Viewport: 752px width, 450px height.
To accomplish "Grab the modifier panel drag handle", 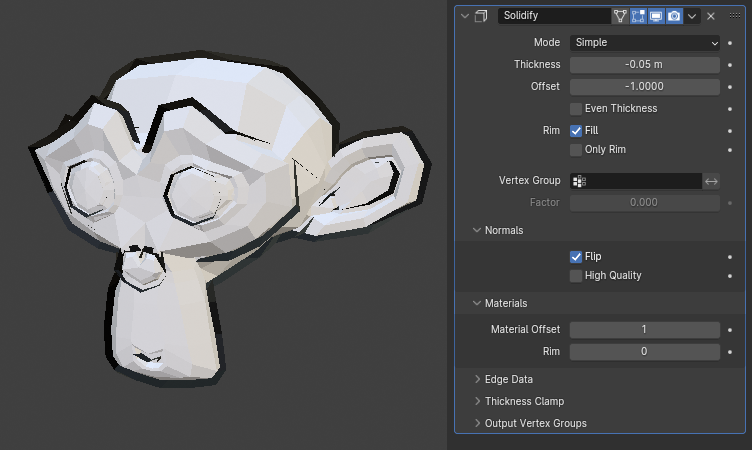I will point(735,16).
